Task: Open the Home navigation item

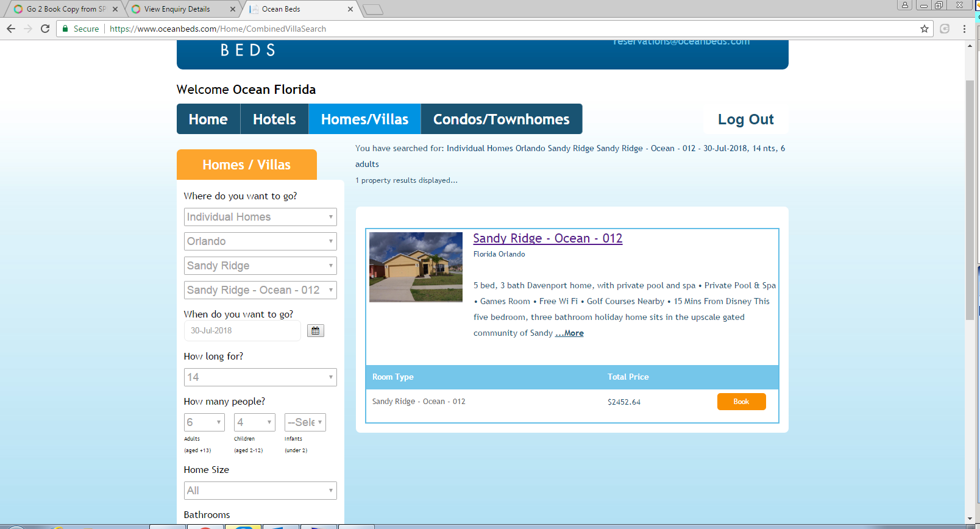Action: coord(208,119)
